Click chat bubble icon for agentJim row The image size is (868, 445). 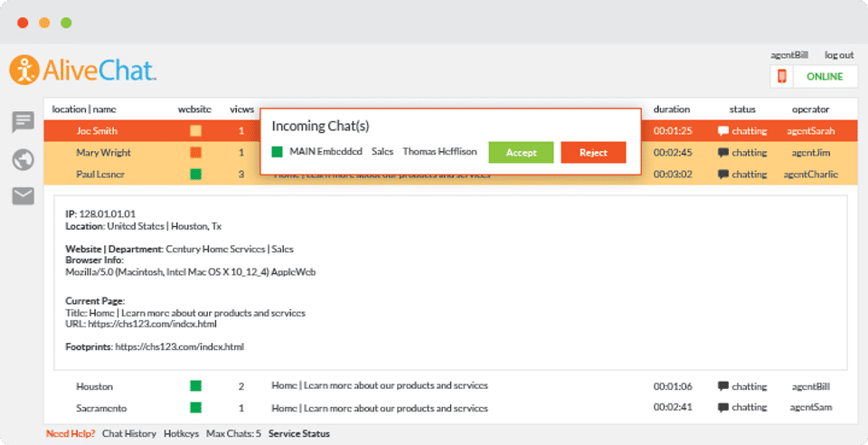coord(723,152)
